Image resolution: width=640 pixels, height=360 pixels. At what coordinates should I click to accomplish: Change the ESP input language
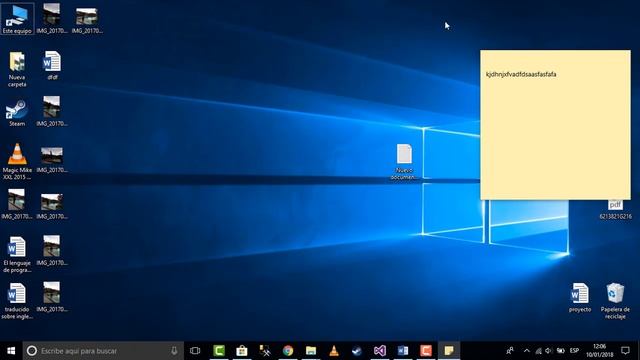pyautogui.click(x=574, y=351)
